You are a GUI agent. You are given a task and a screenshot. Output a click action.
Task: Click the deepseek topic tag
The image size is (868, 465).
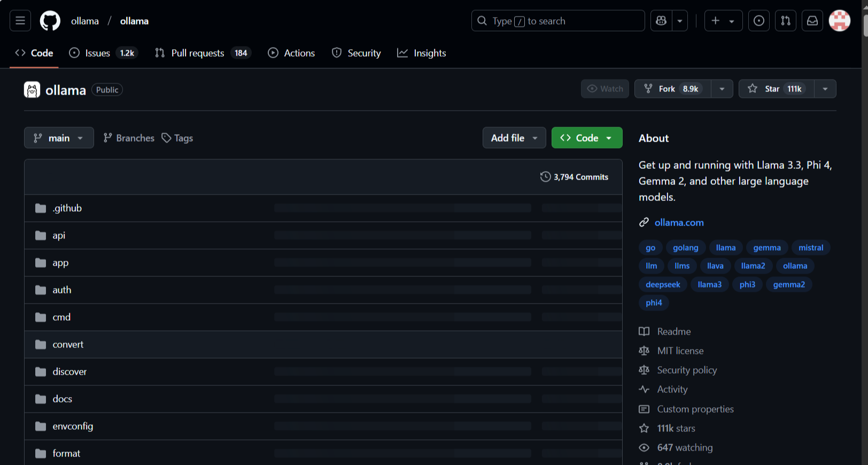coord(663,284)
